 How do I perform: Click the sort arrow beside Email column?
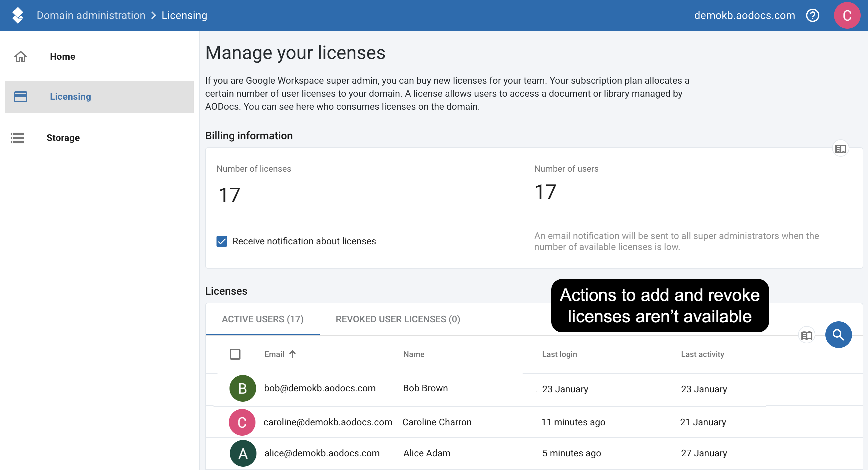(292, 354)
